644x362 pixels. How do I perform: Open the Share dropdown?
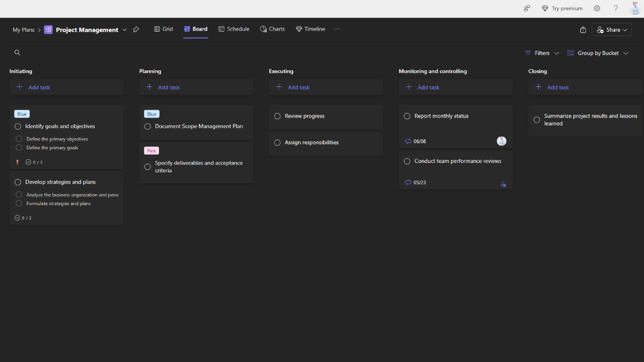coord(611,30)
